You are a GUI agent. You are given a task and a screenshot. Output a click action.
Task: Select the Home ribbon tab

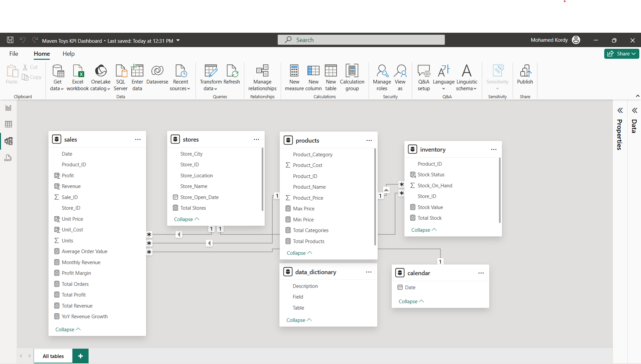pyautogui.click(x=42, y=54)
